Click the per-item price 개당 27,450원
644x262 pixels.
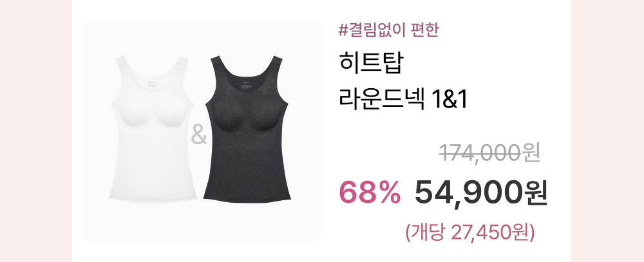470,233
